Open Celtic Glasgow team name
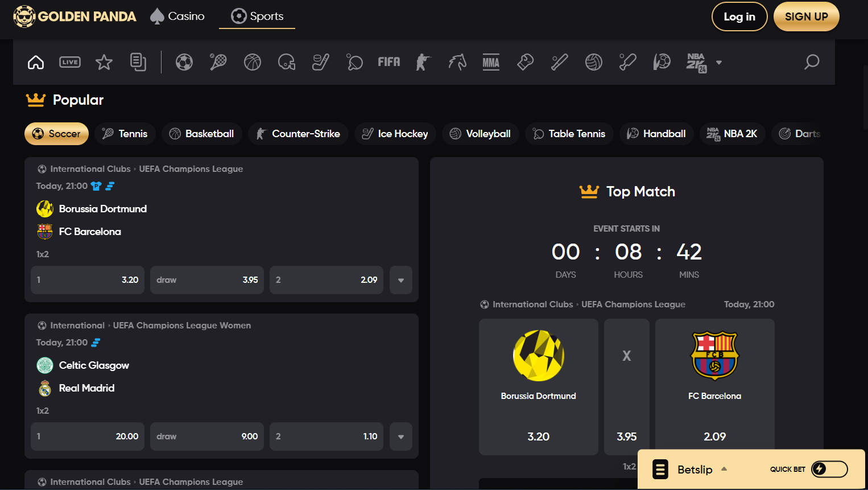 pyautogui.click(x=94, y=365)
